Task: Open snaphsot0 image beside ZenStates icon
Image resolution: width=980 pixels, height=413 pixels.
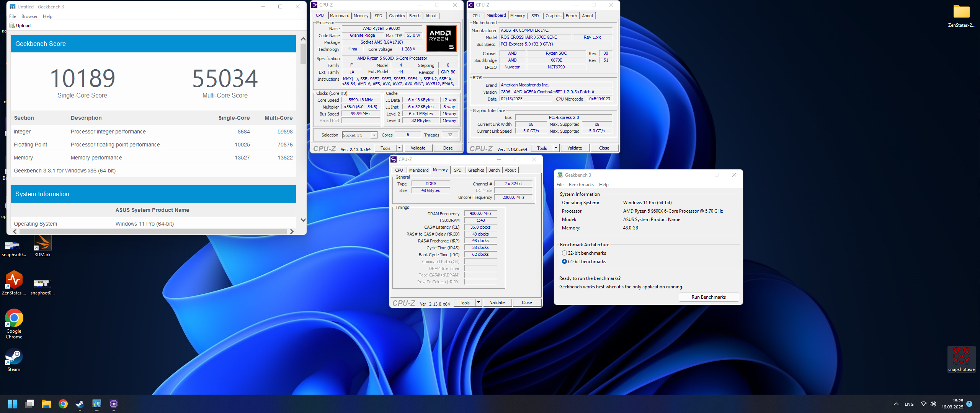Action: (x=42, y=287)
